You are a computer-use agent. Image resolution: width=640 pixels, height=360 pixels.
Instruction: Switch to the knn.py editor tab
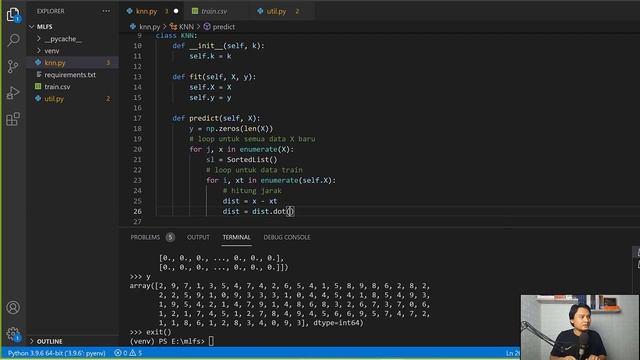(x=151, y=11)
